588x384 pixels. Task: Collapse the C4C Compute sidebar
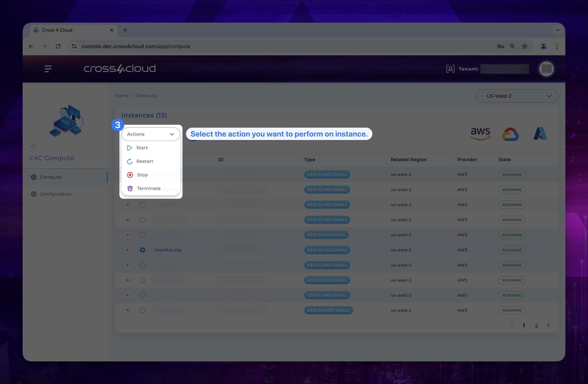[33, 147]
